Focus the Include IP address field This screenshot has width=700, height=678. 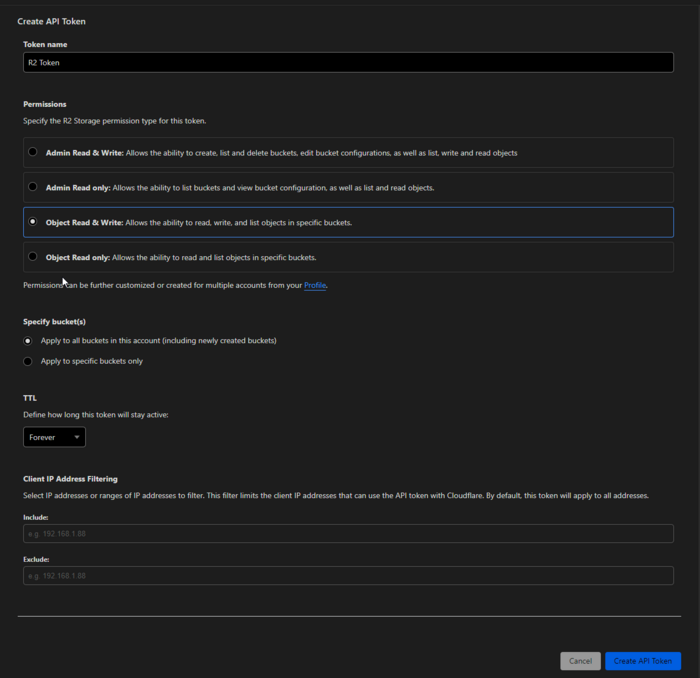click(348, 534)
